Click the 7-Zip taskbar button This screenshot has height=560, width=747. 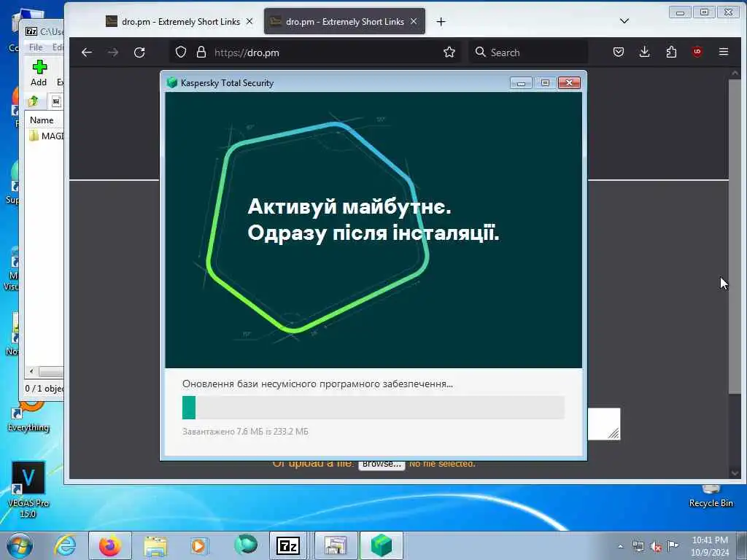pos(288,545)
